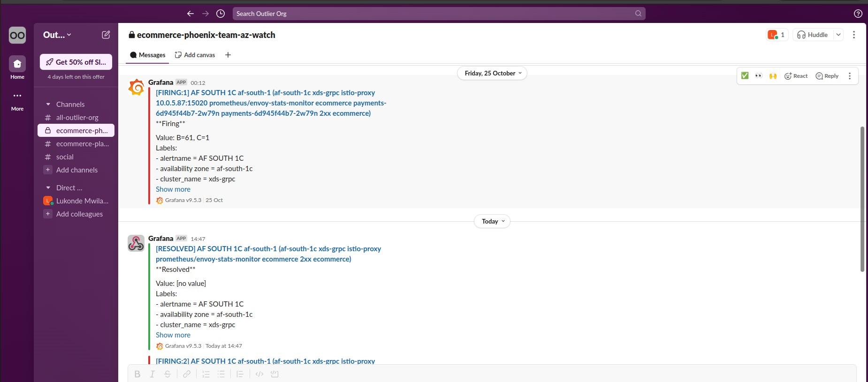Show more of the firing alert
This screenshot has height=382, width=868.
pos(173,189)
